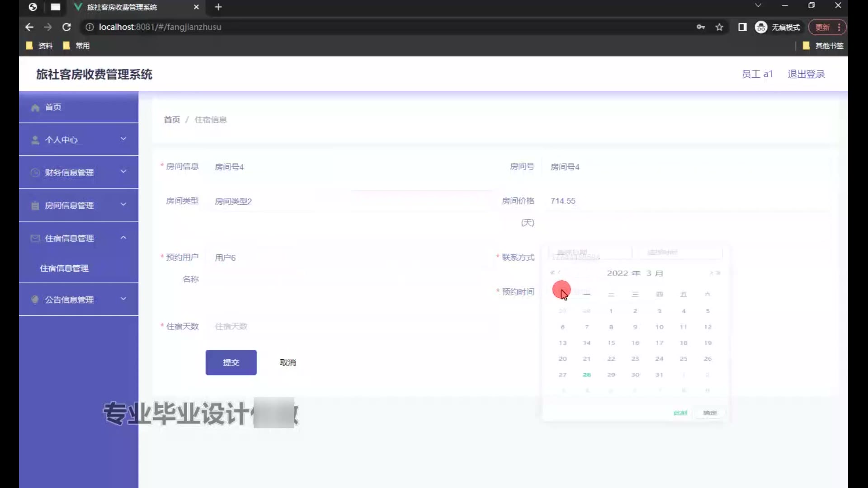Click the 提交 submit button
Screen dimensions: 868x488
[x=231, y=362]
